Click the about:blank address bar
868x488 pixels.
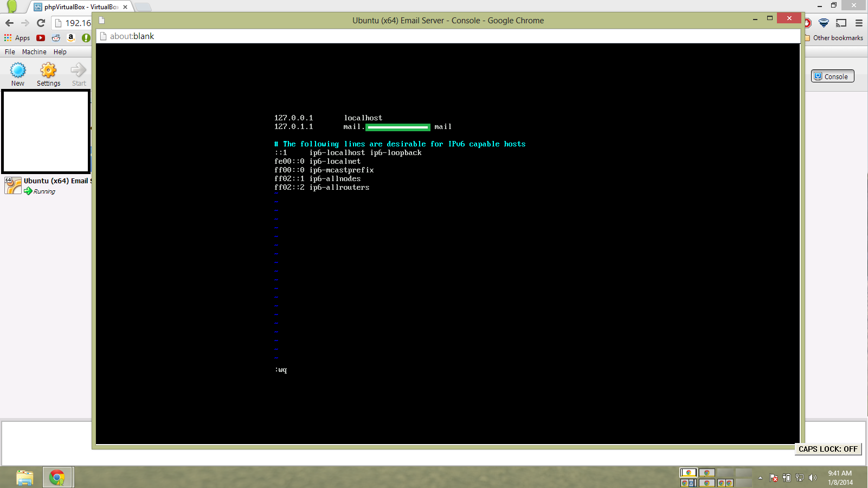(448, 36)
